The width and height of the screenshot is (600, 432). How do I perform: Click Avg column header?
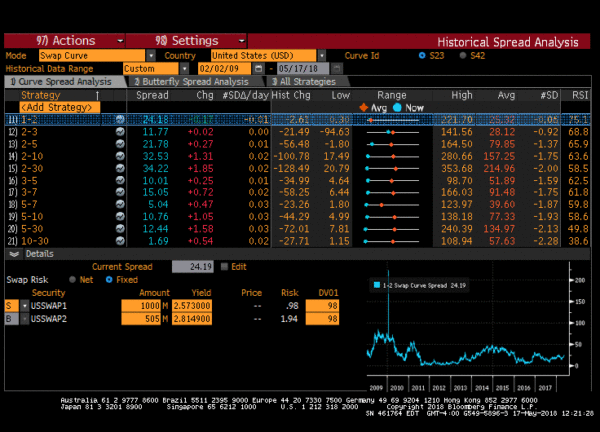(x=506, y=95)
